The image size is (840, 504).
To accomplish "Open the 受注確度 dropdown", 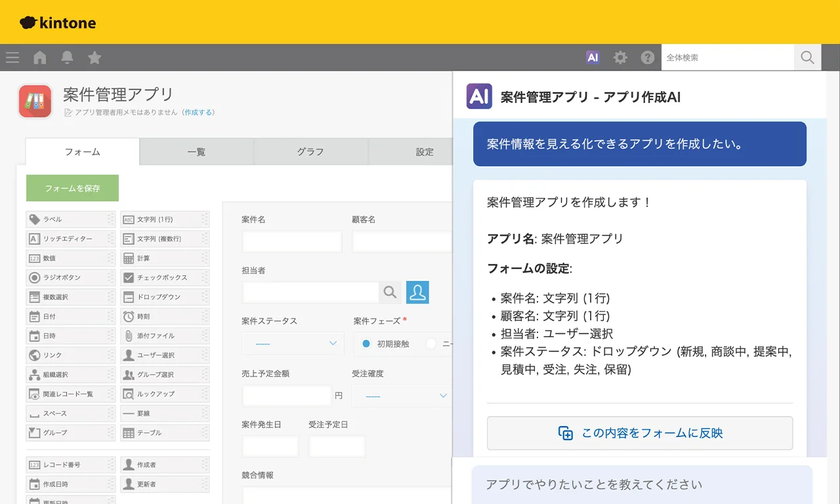I will click(402, 396).
